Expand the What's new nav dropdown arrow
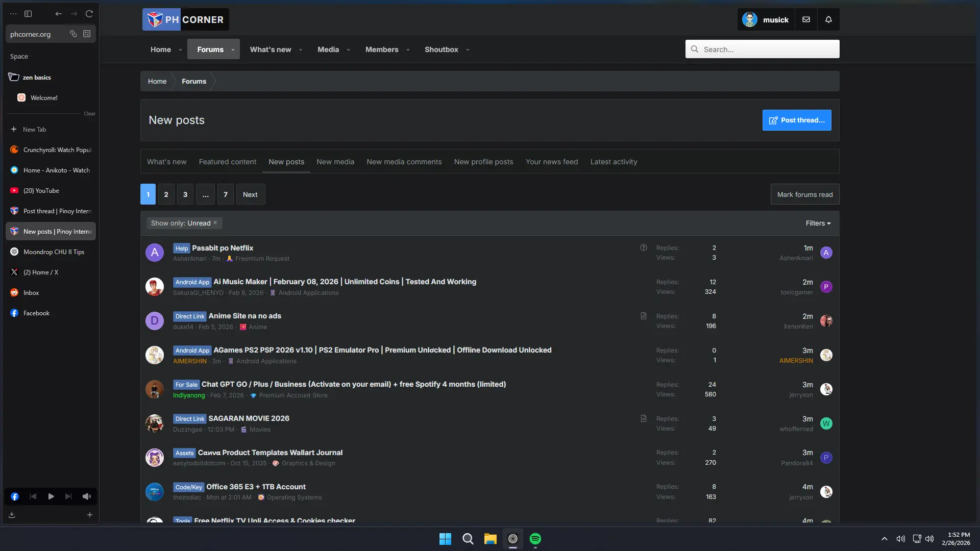Screen dimensions: 980x551 point(301,50)
